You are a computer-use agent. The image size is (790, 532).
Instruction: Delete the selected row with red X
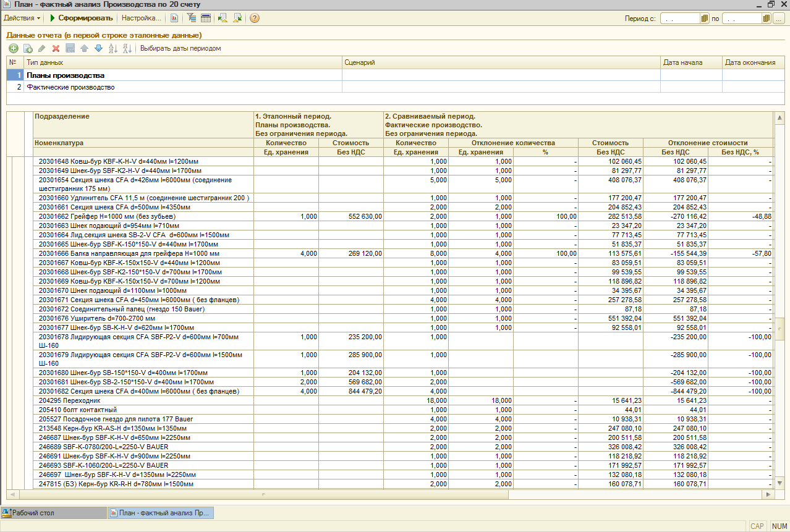coord(56,48)
